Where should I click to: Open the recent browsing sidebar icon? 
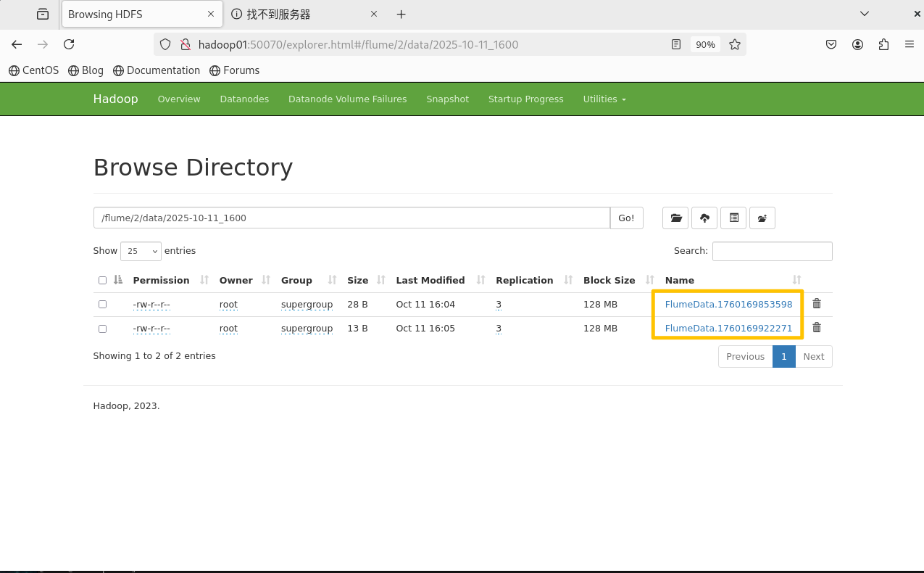(43, 14)
